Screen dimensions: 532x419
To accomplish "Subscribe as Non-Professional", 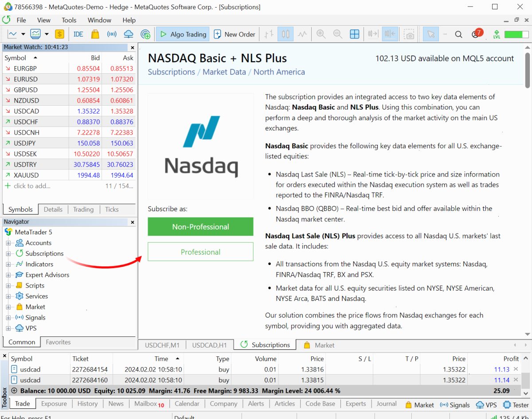I will click(x=200, y=226).
